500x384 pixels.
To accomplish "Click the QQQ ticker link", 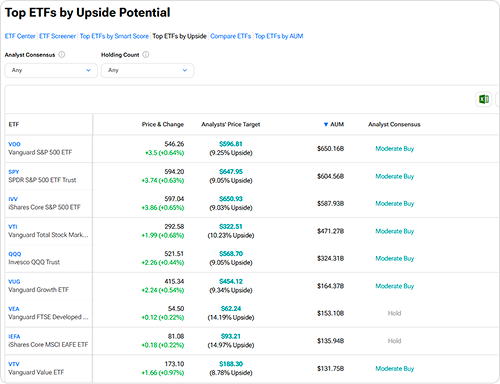I will coord(15,254).
